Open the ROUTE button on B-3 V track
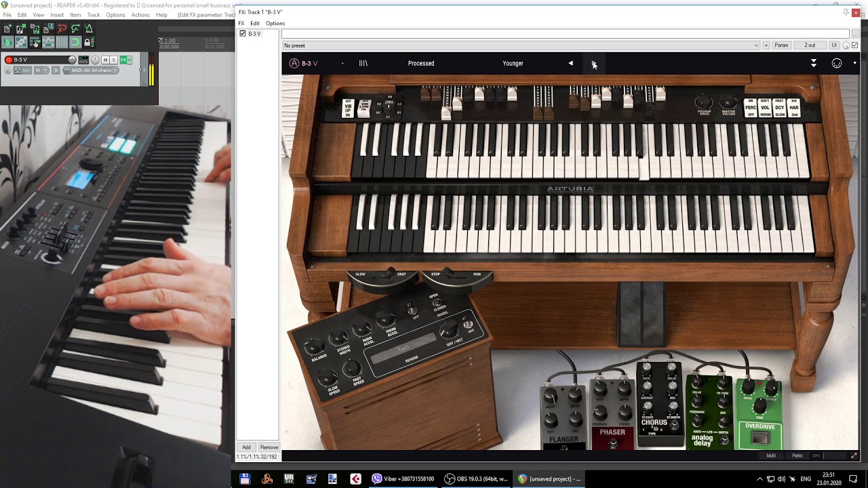The width and height of the screenshot is (868, 488). 83,60
